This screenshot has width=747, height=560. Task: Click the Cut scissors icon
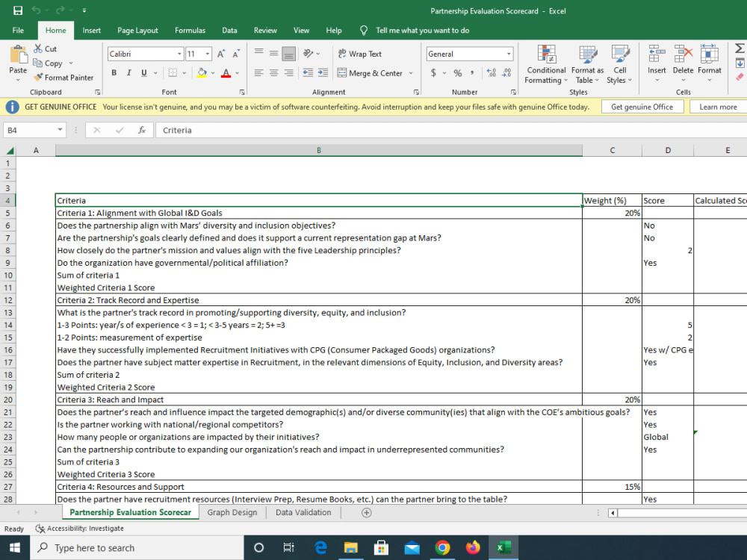point(37,49)
